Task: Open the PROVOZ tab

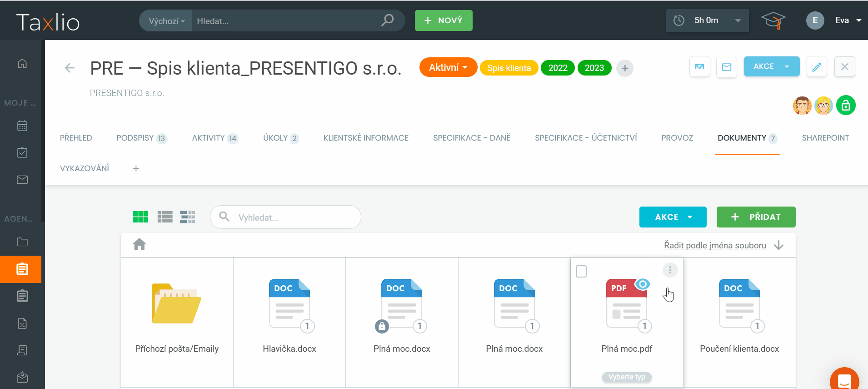Action: [677, 138]
